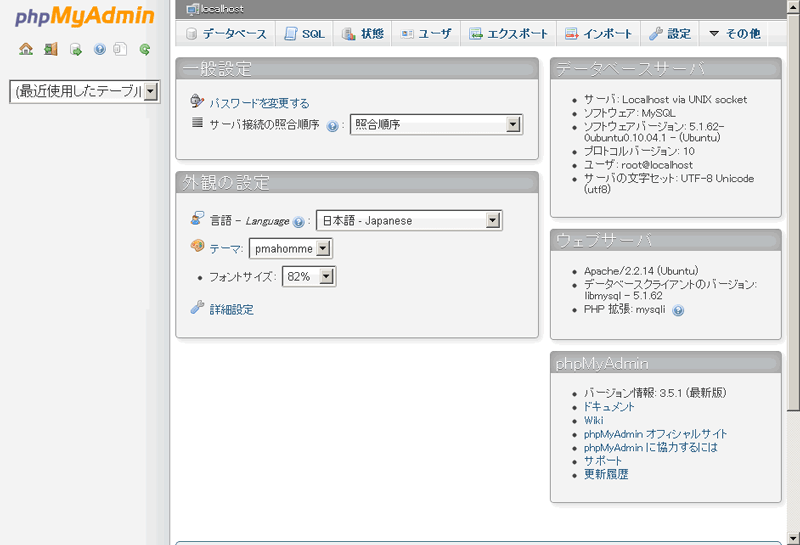This screenshot has height=545, width=800.
Task: Go to home via house icon
Action: tap(26, 49)
